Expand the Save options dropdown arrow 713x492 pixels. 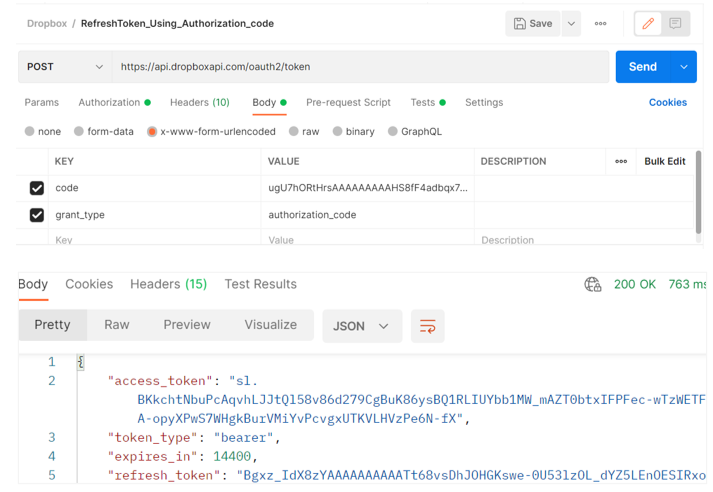click(x=571, y=24)
